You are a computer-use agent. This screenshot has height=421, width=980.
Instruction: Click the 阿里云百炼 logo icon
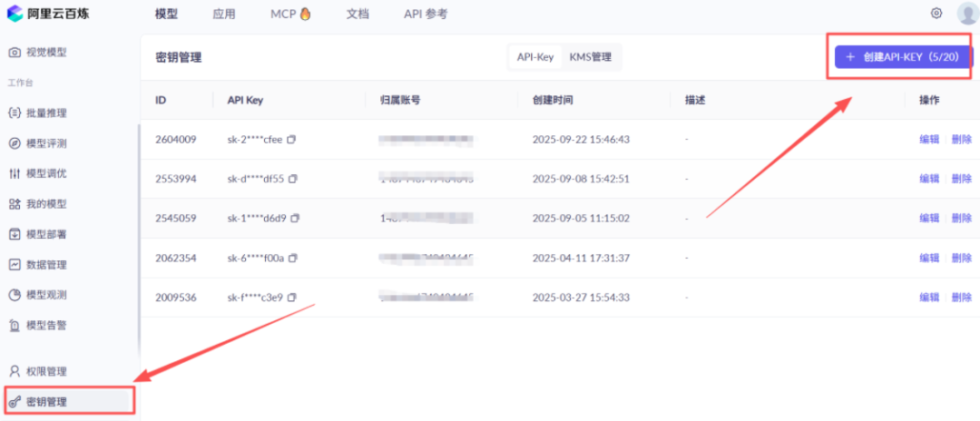(15, 13)
